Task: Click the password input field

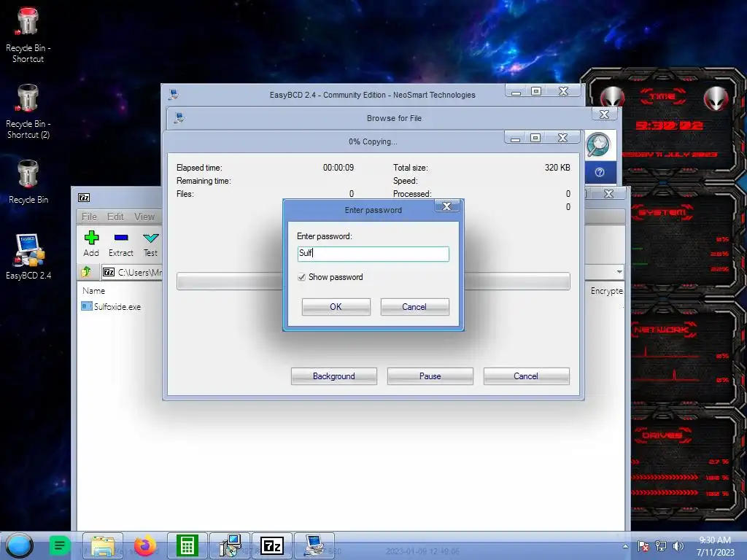Action: pyautogui.click(x=373, y=254)
